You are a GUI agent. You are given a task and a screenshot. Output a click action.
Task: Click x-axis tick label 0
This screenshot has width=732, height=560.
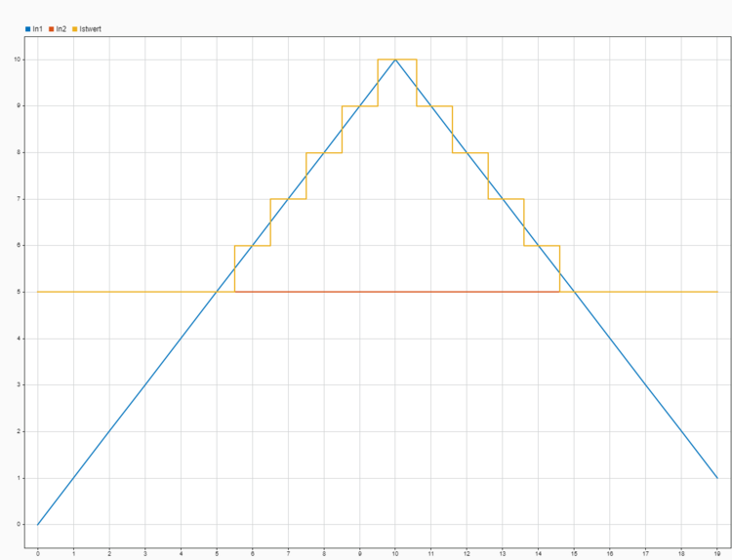38,554
